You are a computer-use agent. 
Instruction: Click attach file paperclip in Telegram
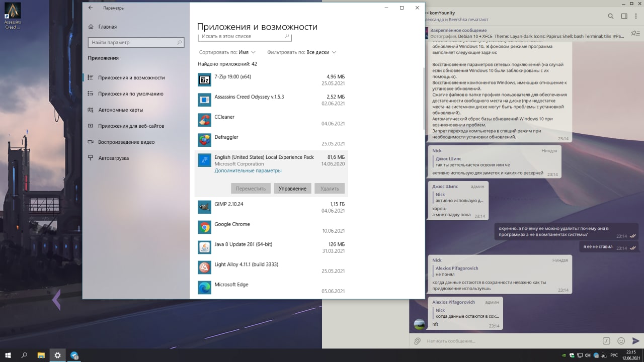point(417,341)
